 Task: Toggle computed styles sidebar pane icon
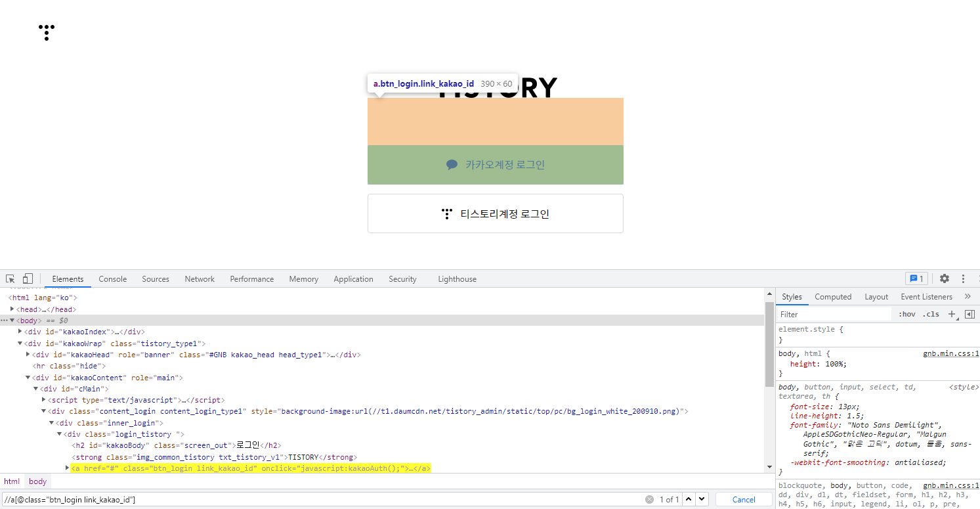click(x=969, y=314)
